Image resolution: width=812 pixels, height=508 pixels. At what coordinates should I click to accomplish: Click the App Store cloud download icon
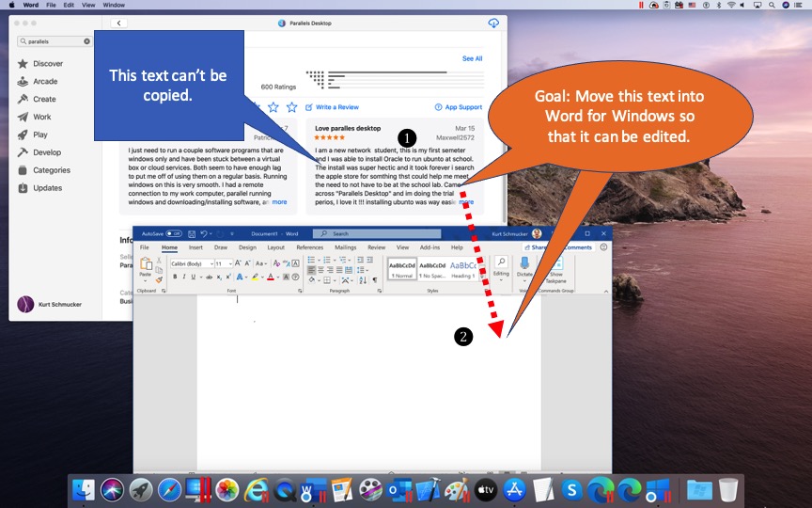tap(493, 24)
